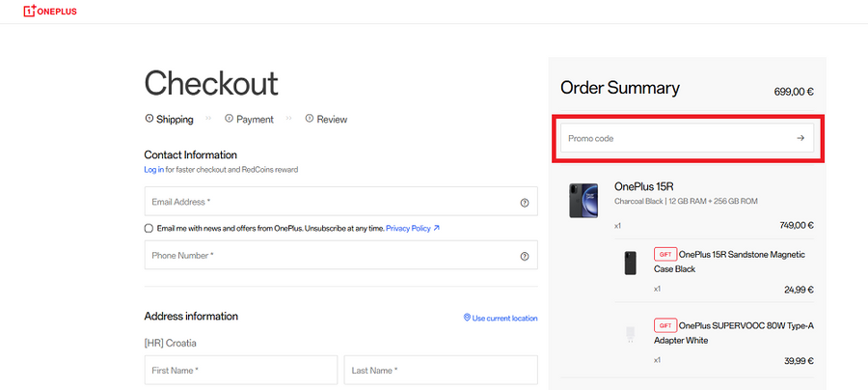868x390 pixels.
Task: Click the Email Address help icon
Action: 525,203
